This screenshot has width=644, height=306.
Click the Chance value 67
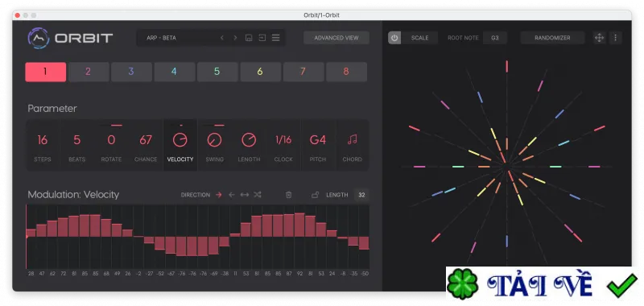point(146,140)
